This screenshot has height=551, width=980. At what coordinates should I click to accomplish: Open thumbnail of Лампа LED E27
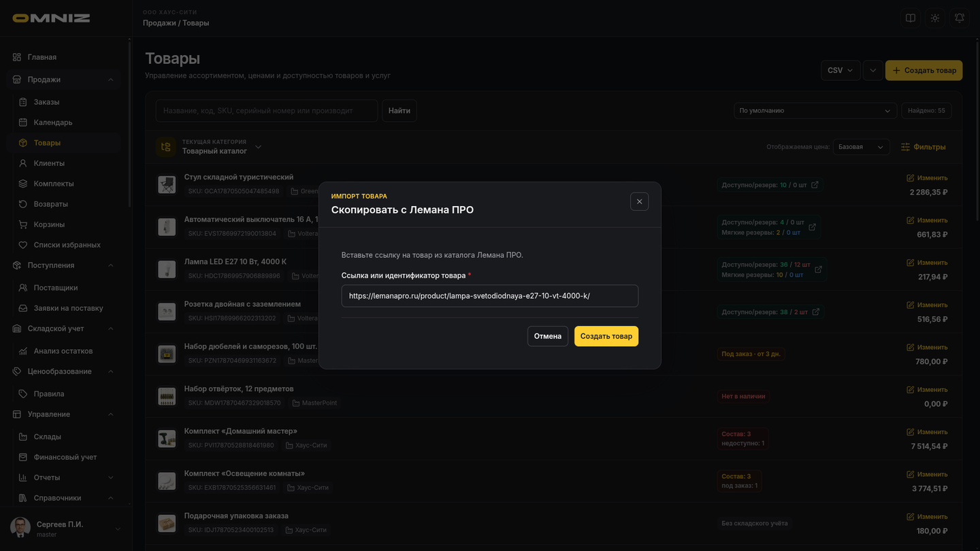point(167,269)
